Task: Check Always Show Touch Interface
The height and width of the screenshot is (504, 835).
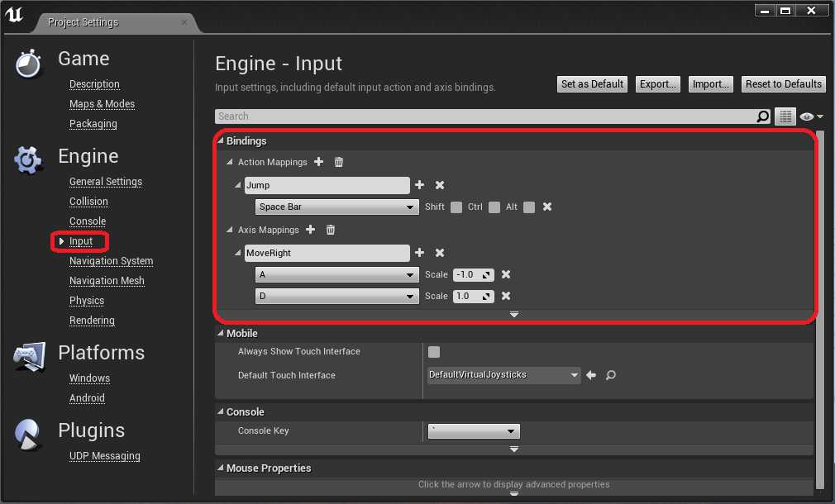Action: 434,352
